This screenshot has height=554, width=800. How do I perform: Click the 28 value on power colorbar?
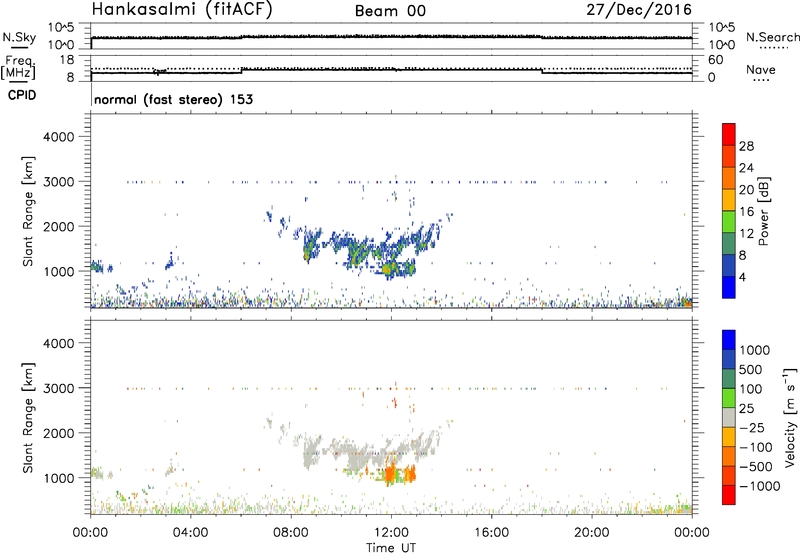[x=746, y=146]
